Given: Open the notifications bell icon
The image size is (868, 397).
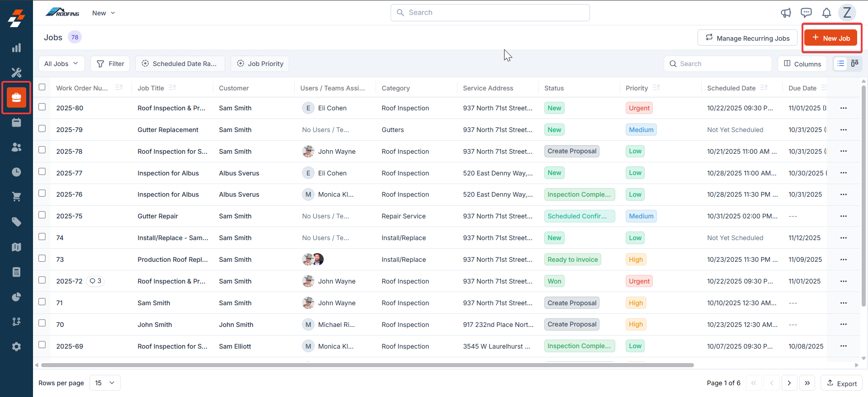Looking at the screenshot, I should point(826,13).
